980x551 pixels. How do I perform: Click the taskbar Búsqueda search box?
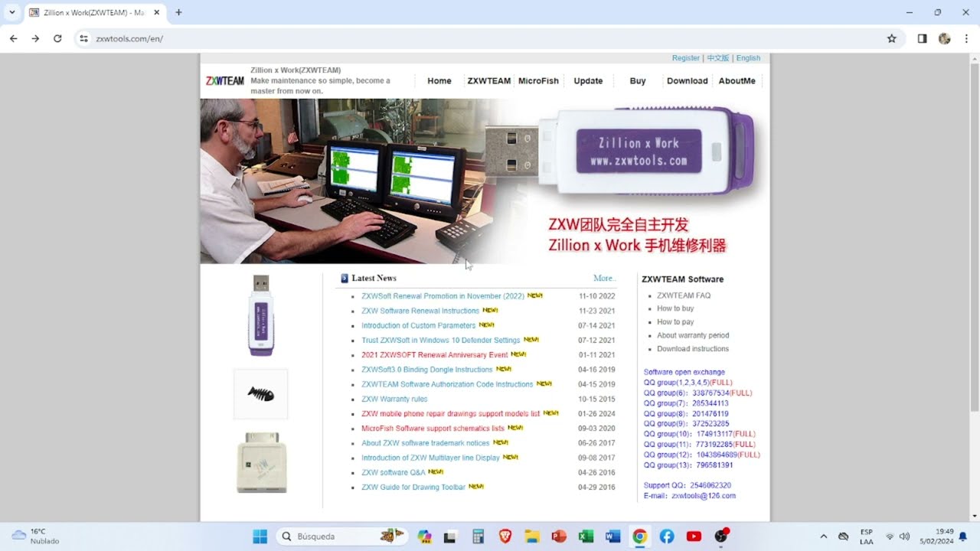pyautogui.click(x=341, y=536)
